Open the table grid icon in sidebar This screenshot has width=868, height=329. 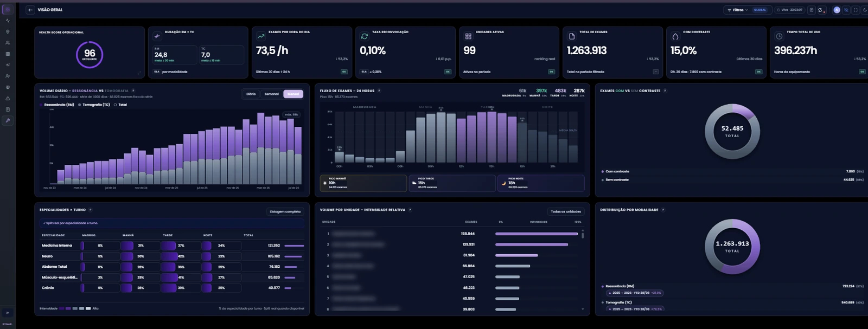point(8,54)
